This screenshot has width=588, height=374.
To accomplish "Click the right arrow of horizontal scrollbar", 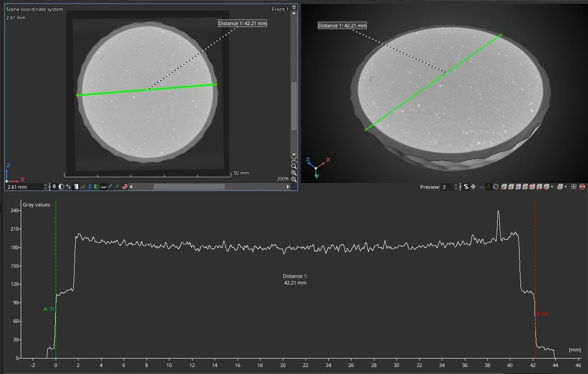I will [288, 187].
